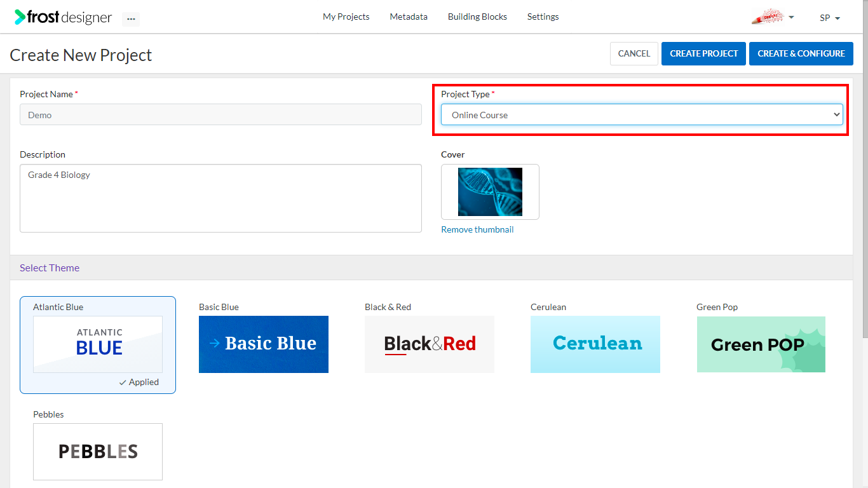Click the Cover field label
This screenshot has width=868, height=488.
click(453, 154)
